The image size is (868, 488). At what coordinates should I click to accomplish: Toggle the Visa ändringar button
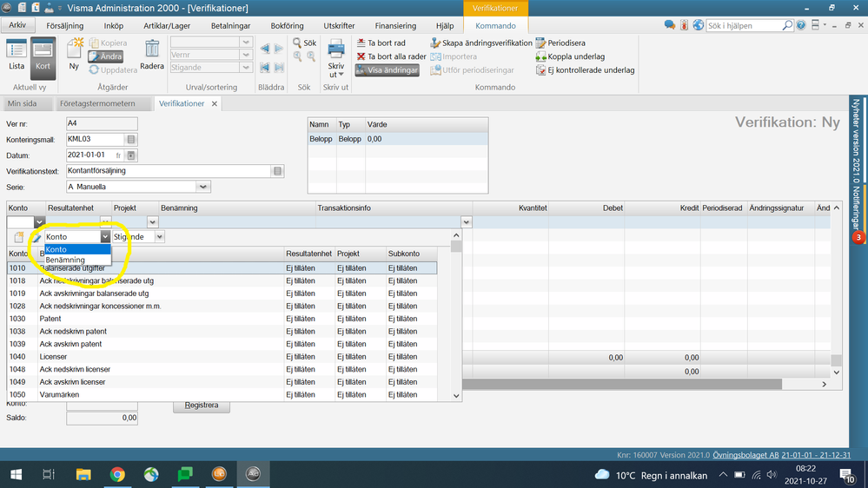click(x=387, y=70)
